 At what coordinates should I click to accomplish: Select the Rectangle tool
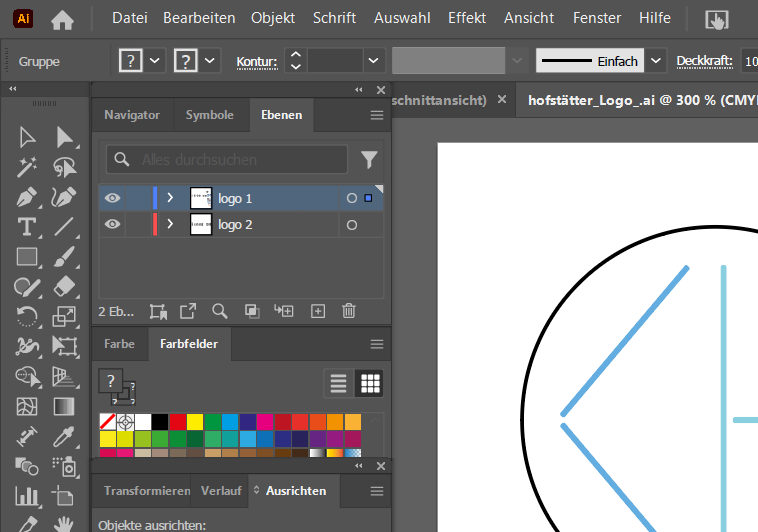[28, 257]
